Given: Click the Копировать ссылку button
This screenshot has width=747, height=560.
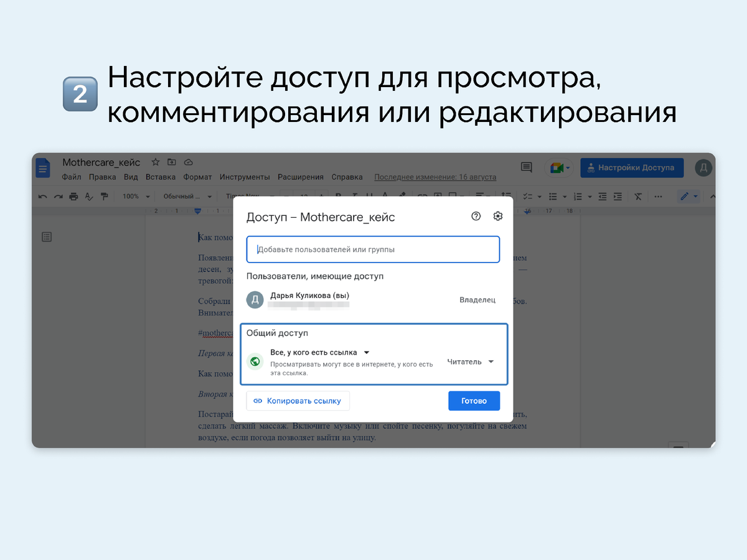Looking at the screenshot, I should coord(298,401).
